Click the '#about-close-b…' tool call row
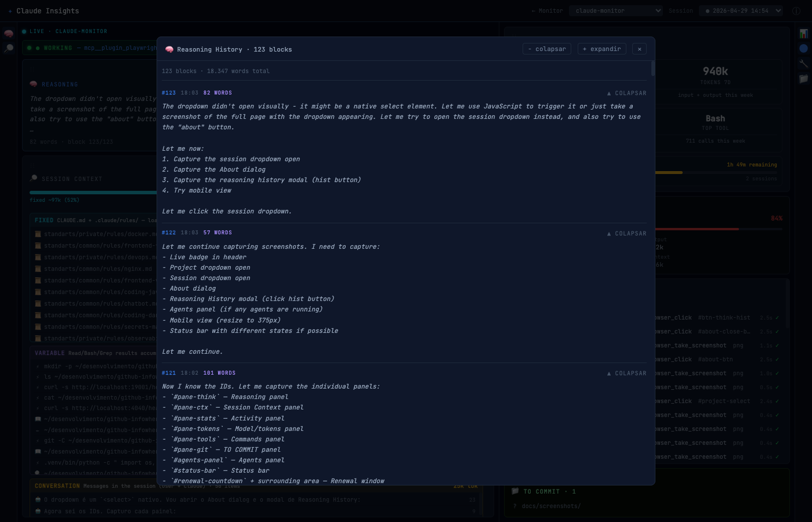This screenshot has height=522, width=812. (x=716, y=332)
